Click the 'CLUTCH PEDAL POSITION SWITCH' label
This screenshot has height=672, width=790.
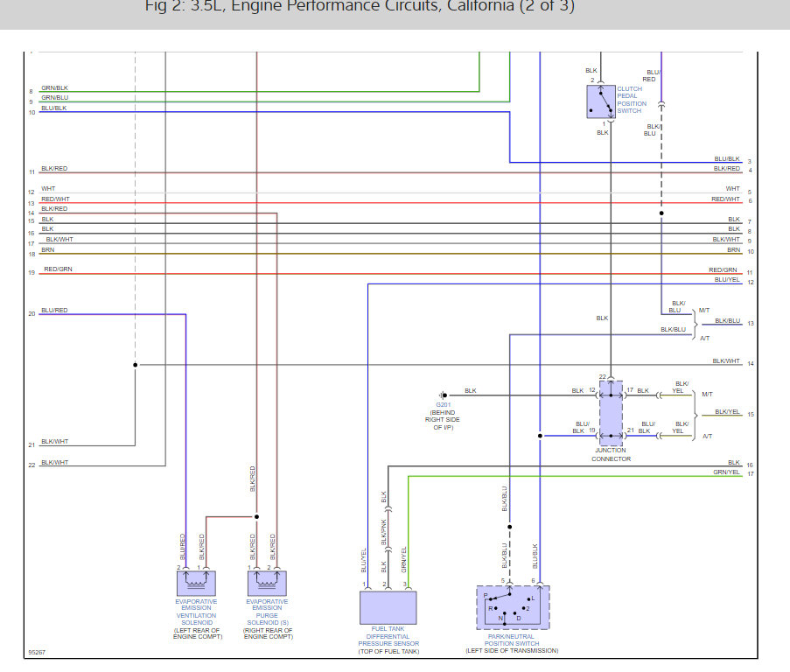pos(632,100)
